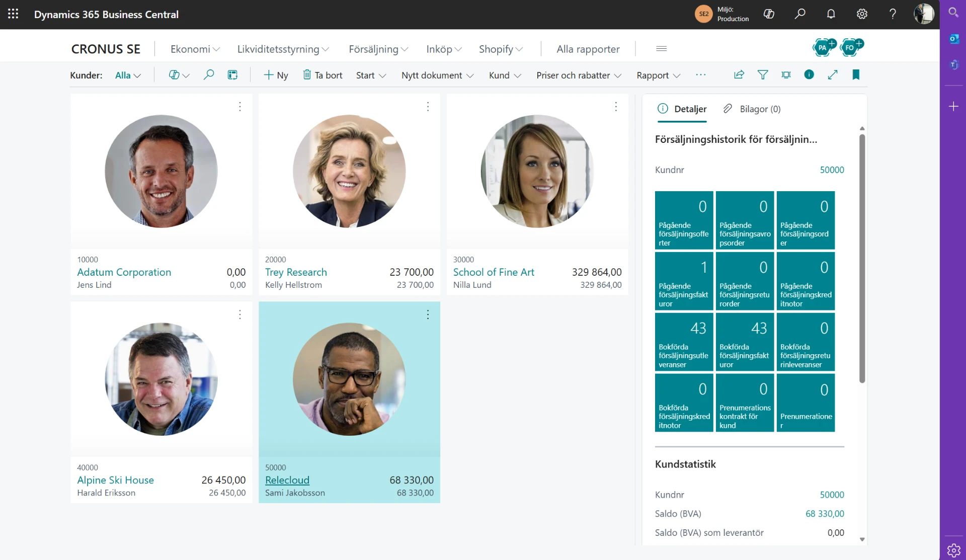Toggle the bookmark page icon
Screen dimensions: 966x560
pyautogui.click(x=856, y=75)
